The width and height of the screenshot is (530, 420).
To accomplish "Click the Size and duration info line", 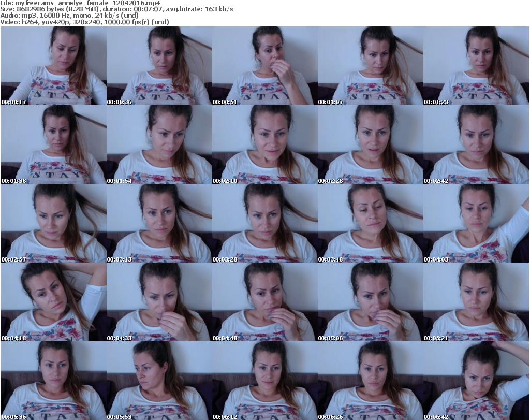I will 116,9.
